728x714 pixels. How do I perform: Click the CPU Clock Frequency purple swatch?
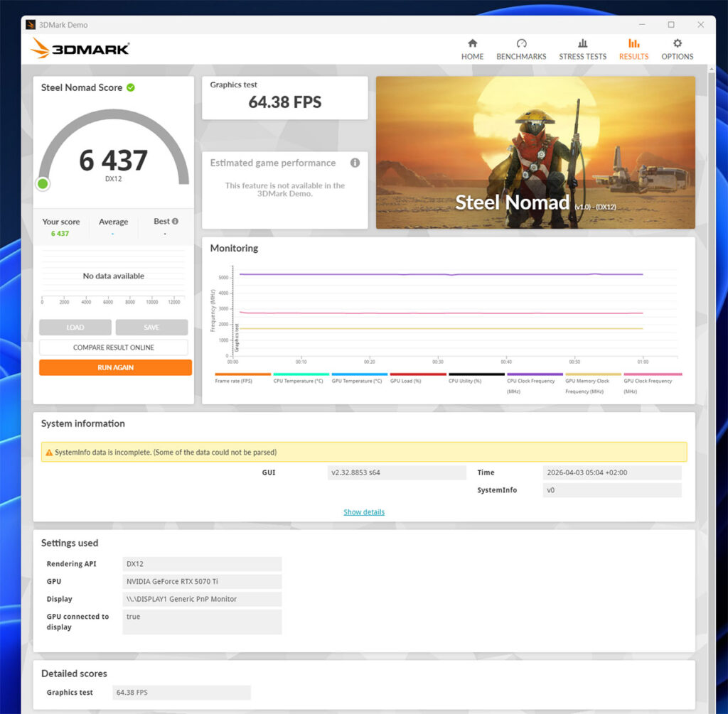click(x=535, y=374)
